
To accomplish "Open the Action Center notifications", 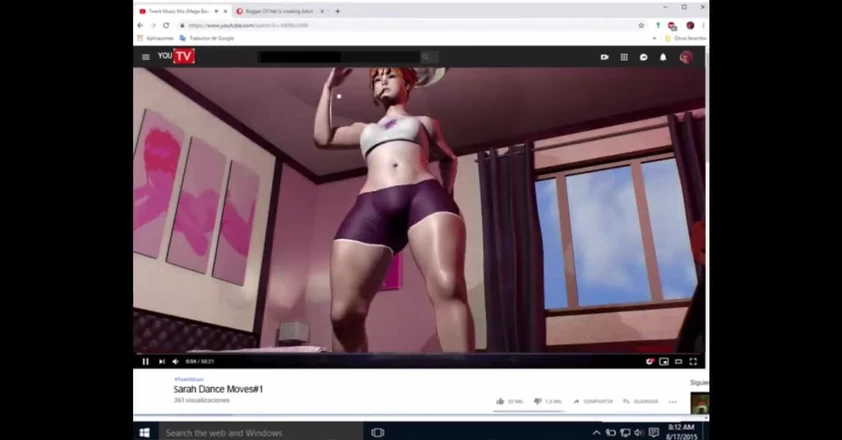I will (654, 432).
